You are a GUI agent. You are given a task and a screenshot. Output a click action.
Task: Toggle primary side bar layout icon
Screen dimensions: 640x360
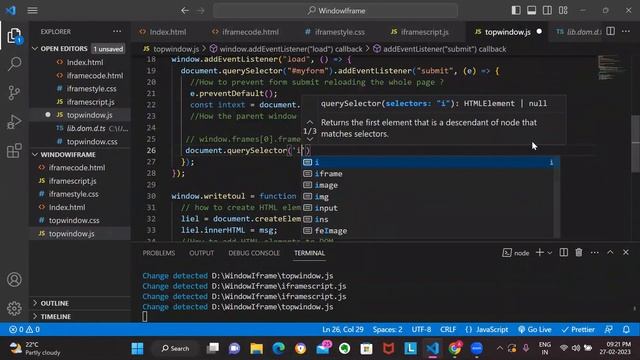pyautogui.click(x=516, y=10)
